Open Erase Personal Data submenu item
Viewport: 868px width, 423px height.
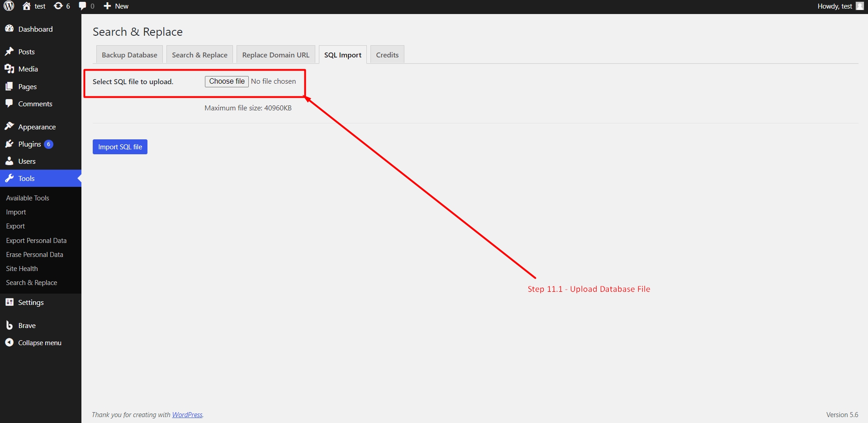pos(34,254)
